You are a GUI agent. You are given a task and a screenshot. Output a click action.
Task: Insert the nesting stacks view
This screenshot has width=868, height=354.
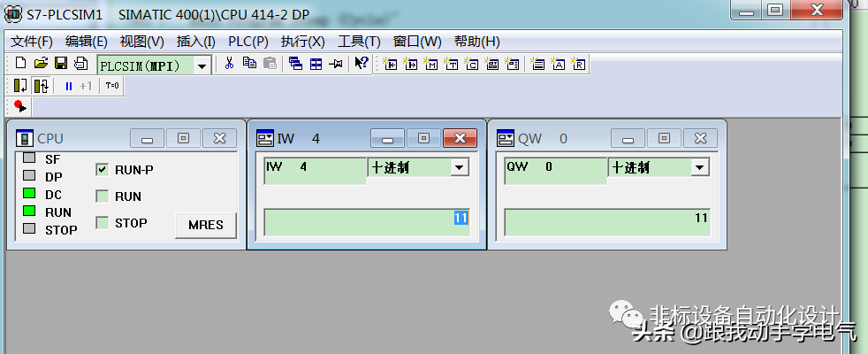(x=537, y=64)
